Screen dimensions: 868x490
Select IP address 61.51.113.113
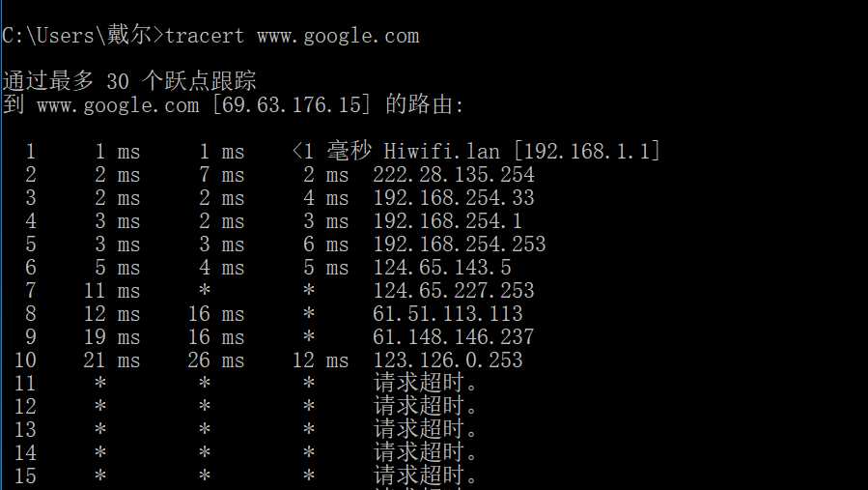click(x=447, y=314)
